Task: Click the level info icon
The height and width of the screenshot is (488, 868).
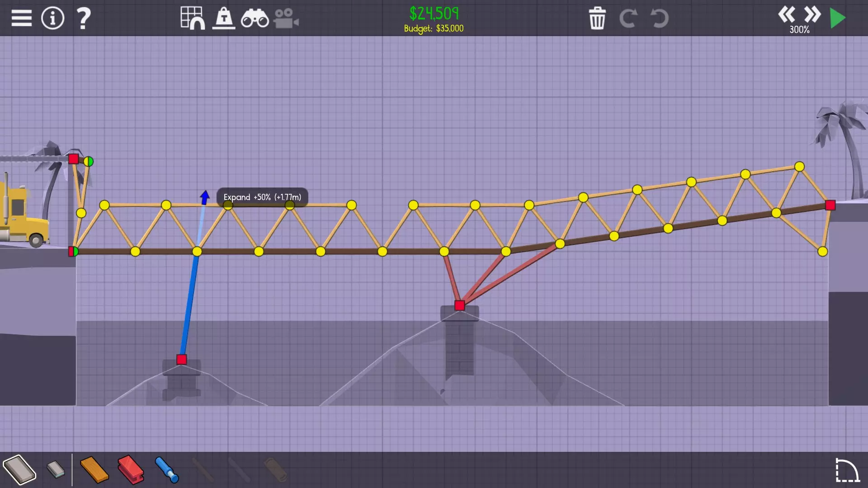Action: point(52,19)
